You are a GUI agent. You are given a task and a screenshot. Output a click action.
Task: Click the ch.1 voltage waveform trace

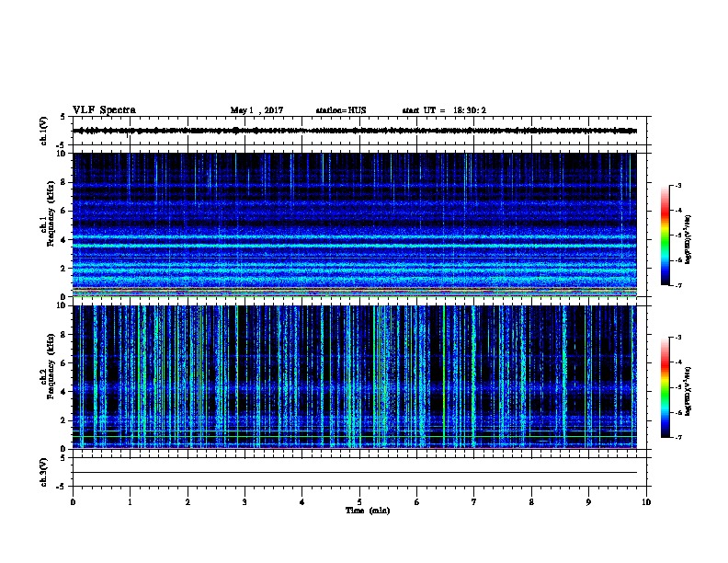pos(355,131)
